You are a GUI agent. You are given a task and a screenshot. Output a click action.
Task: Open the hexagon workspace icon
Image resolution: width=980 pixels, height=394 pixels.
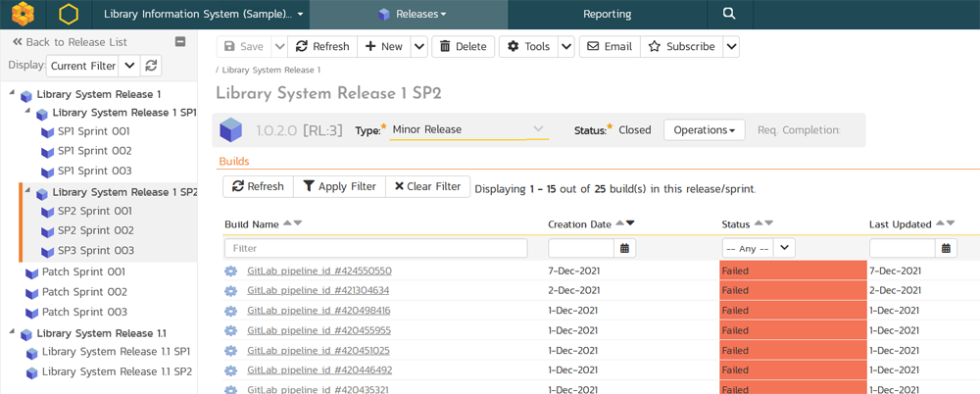pyautogui.click(x=68, y=15)
